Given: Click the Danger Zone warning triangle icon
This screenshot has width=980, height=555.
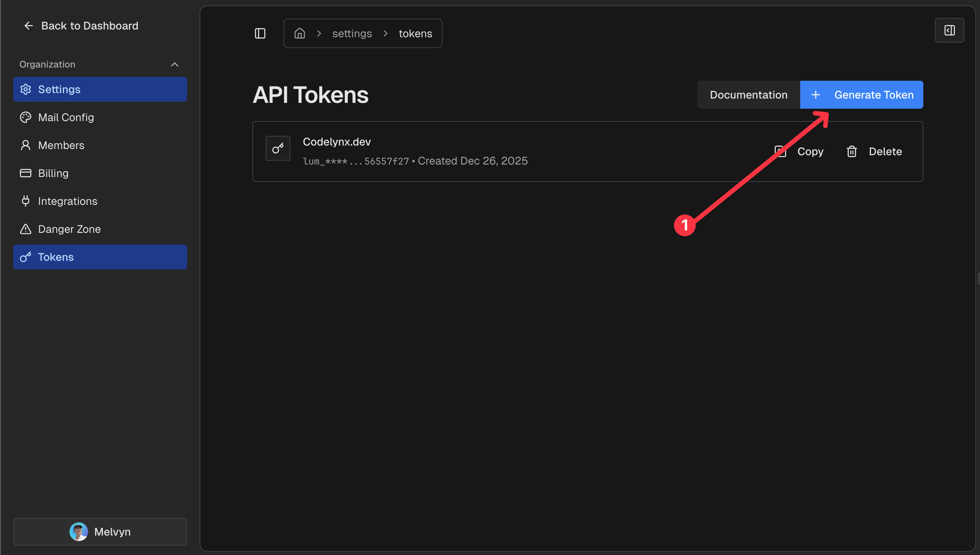Looking at the screenshot, I should [x=26, y=229].
